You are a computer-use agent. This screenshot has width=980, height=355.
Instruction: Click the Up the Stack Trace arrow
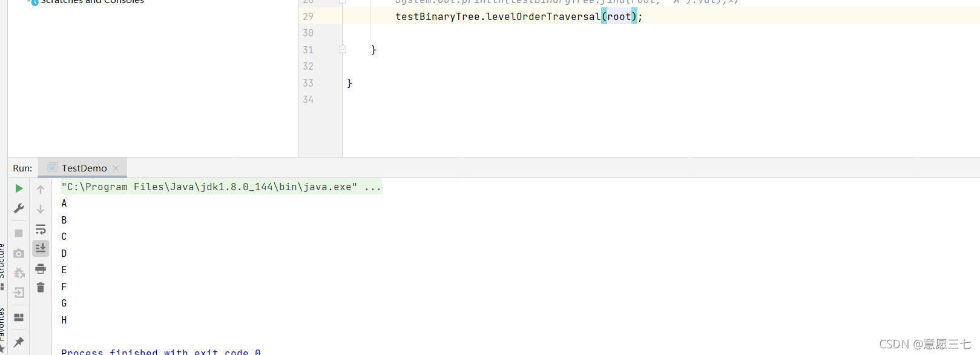coord(41,190)
